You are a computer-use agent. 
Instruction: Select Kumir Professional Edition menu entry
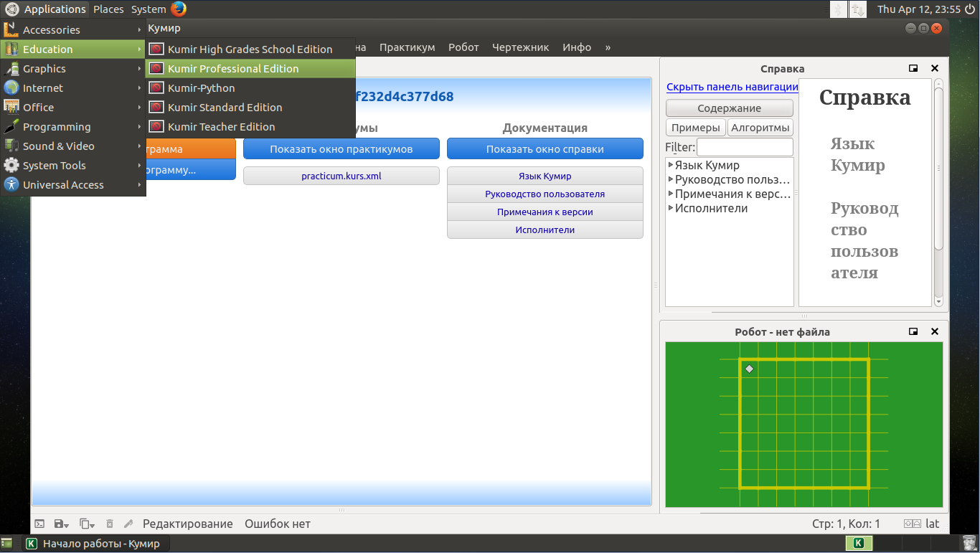(x=250, y=68)
